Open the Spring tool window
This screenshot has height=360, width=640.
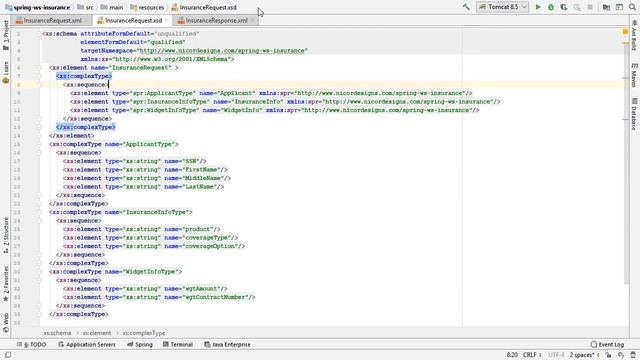pyautogui.click(x=140, y=344)
